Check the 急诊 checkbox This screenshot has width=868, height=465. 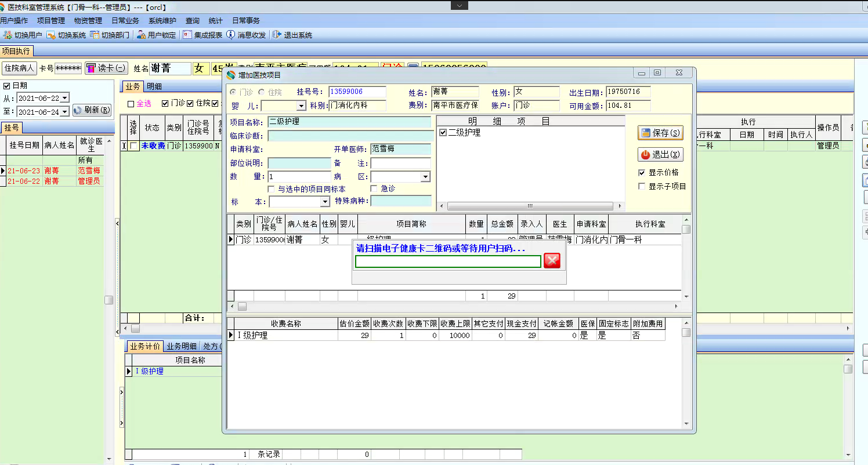tap(374, 189)
